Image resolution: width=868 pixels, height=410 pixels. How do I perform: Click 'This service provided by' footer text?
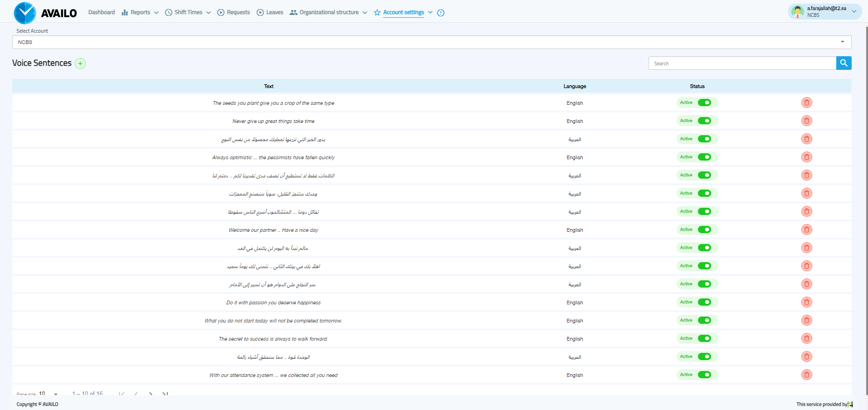[x=821, y=404]
